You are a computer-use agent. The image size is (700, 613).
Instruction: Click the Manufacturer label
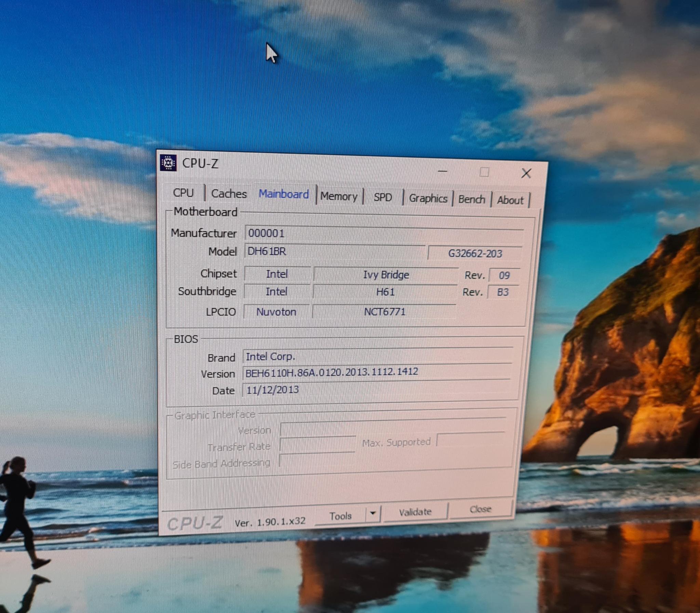pyautogui.click(x=204, y=233)
